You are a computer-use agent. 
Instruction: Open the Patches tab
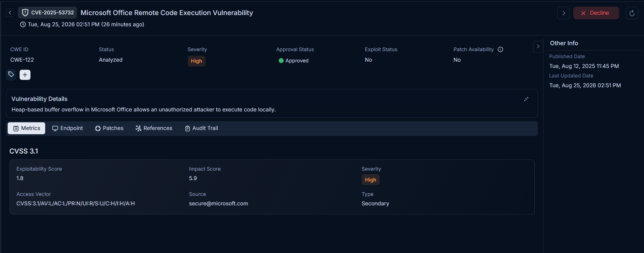click(x=109, y=128)
